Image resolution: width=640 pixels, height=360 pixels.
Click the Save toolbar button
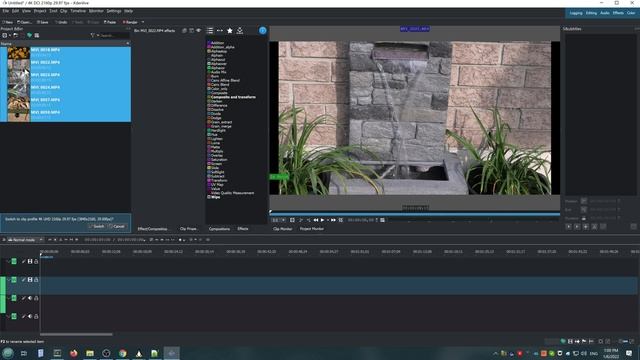coord(42,22)
